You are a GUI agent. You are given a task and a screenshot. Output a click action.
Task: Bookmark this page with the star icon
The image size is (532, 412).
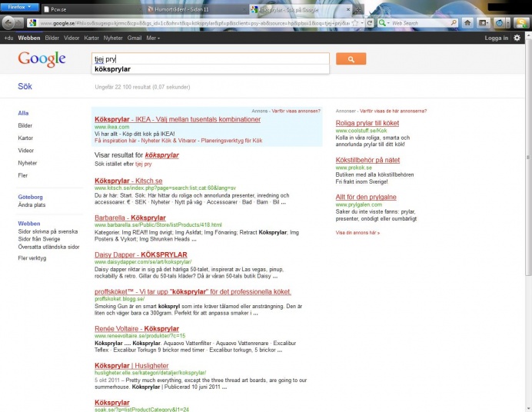355,23
